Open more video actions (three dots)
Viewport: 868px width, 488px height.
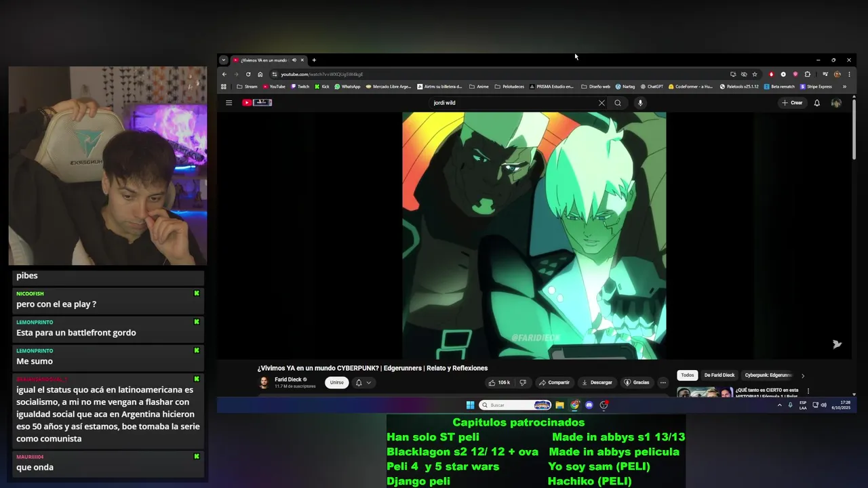(x=663, y=383)
